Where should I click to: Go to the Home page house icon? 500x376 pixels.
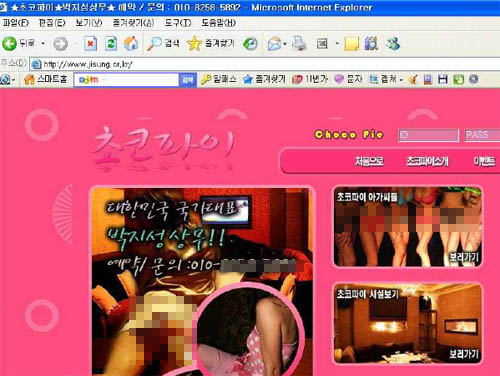131,44
